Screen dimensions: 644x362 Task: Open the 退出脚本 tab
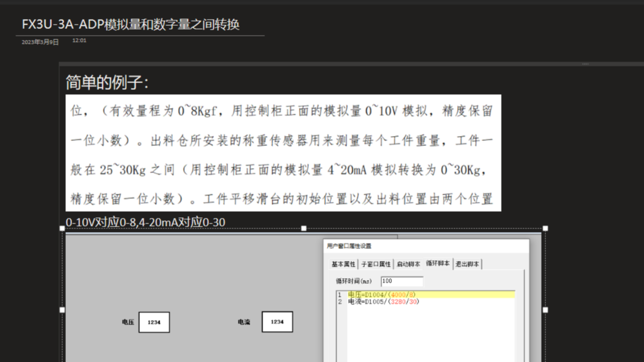(468, 263)
